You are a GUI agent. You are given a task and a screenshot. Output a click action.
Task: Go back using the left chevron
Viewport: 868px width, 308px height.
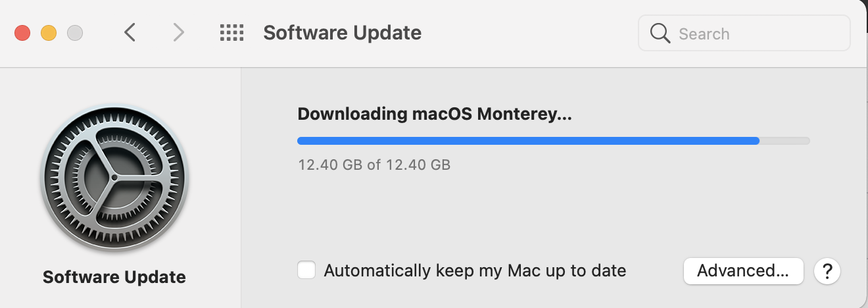click(x=130, y=32)
